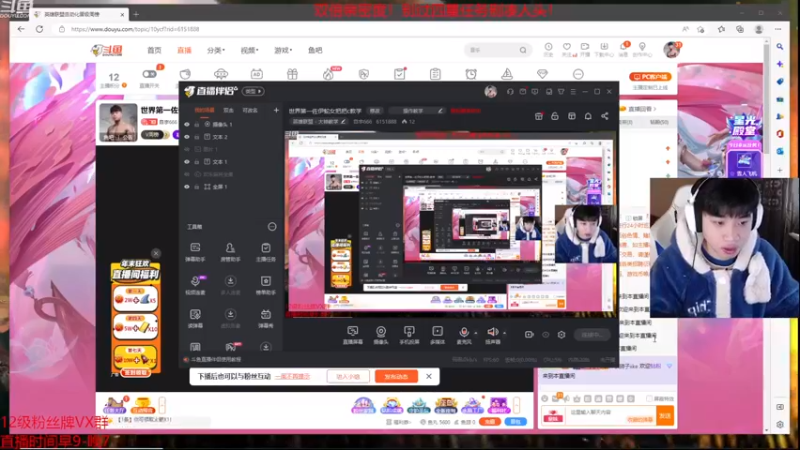800x450 pixels.
Task: Expand the 游戏 dropdown in Douyu nav
Action: pos(283,50)
